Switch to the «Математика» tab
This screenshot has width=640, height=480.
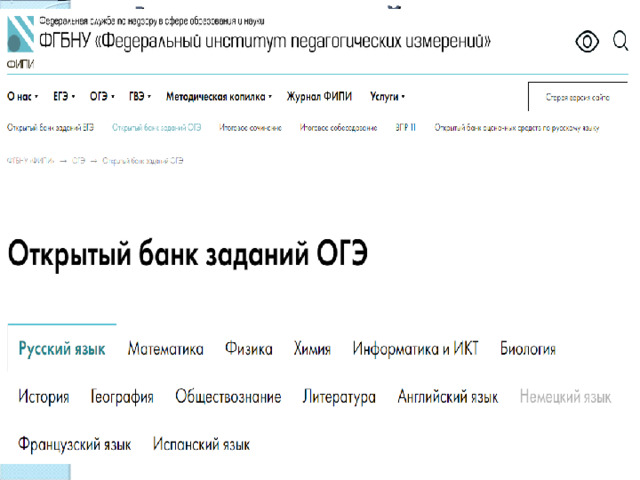pyautogui.click(x=165, y=349)
